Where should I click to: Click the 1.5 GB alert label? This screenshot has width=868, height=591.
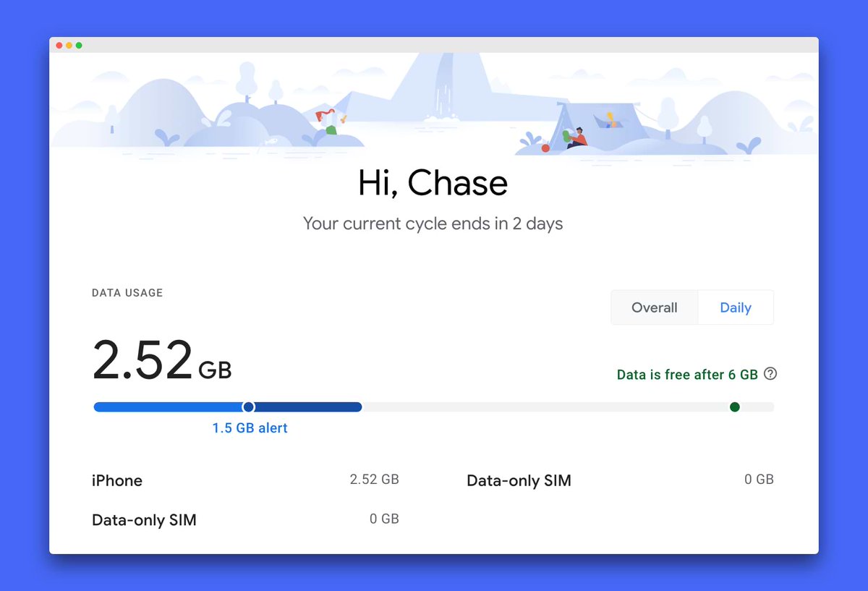coord(250,428)
